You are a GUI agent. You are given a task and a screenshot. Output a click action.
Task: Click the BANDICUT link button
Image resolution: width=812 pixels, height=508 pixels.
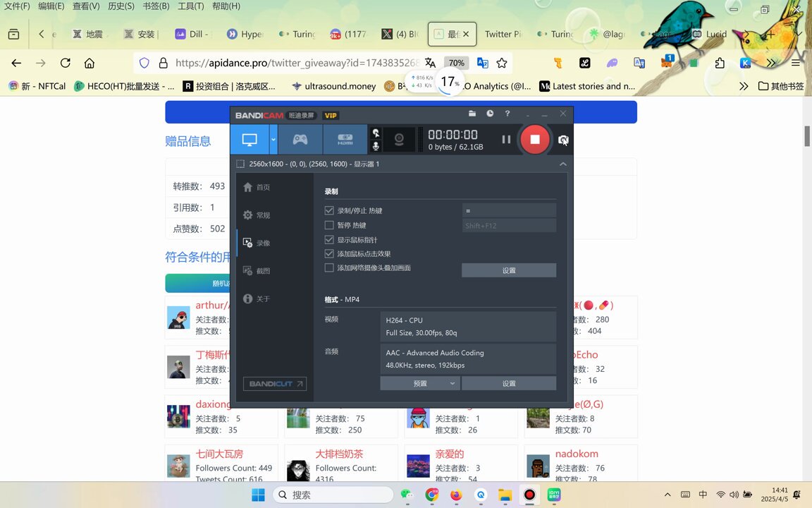[274, 384]
